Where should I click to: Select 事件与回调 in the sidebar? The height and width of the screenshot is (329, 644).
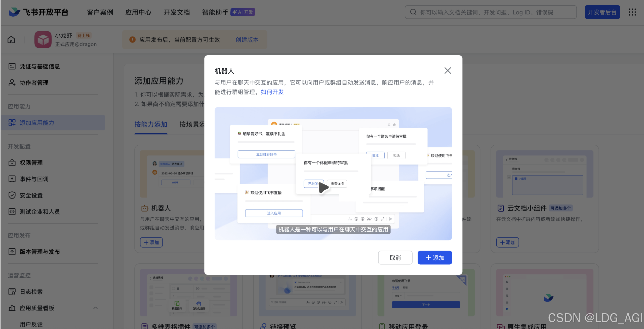pyautogui.click(x=34, y=179)
